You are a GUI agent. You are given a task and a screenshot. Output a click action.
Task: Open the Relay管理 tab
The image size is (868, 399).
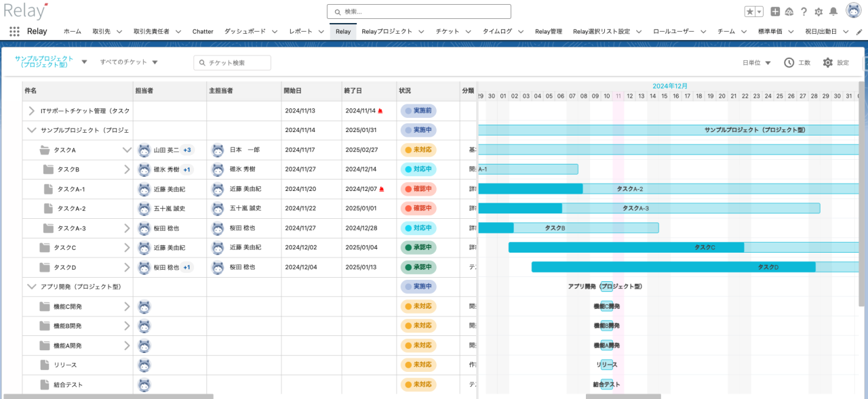pyautogui.click(x=549, y=31)
